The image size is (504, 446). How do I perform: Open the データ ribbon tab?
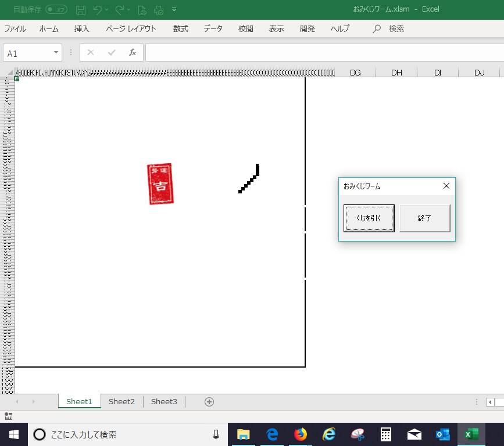click(x=213, y=28)
